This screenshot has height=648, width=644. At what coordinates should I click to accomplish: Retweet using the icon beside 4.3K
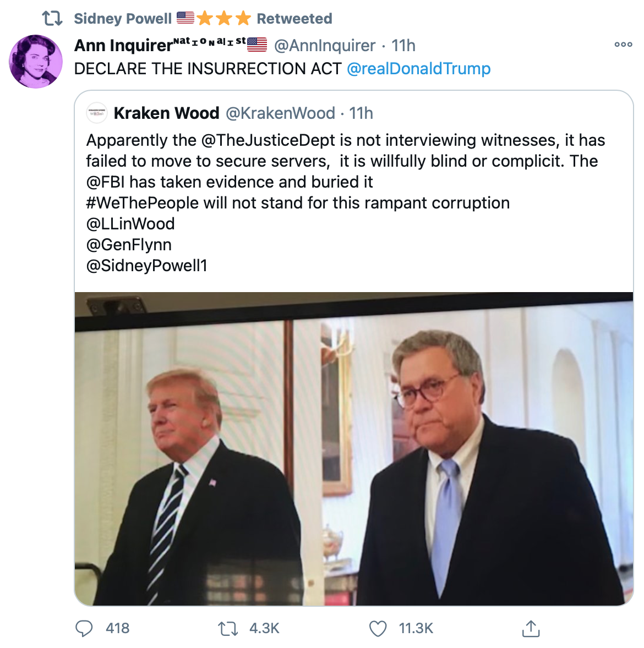[x=228, y=628]
